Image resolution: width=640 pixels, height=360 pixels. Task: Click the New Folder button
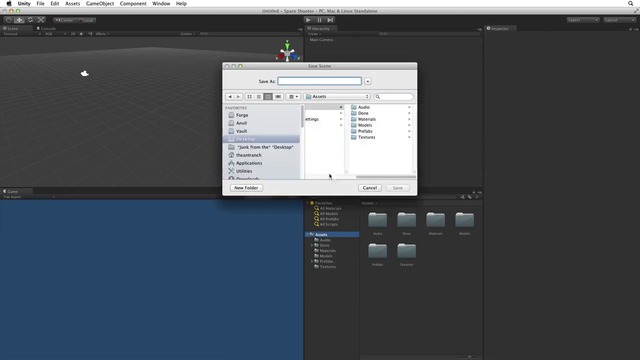(246, 188)
